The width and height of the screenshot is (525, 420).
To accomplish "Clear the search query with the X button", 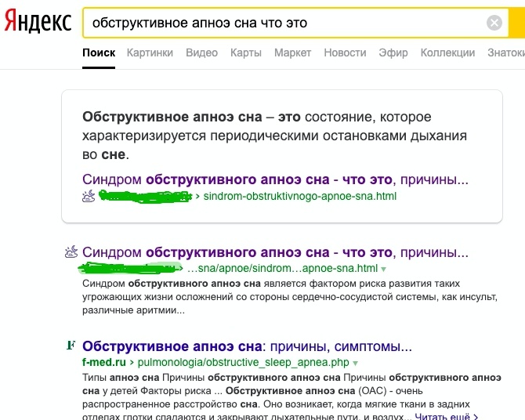I will tap(494, 23).
